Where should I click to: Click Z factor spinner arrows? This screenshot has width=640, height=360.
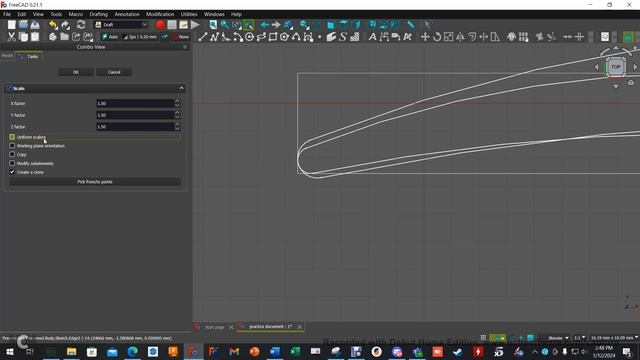(x=177, y=127)
